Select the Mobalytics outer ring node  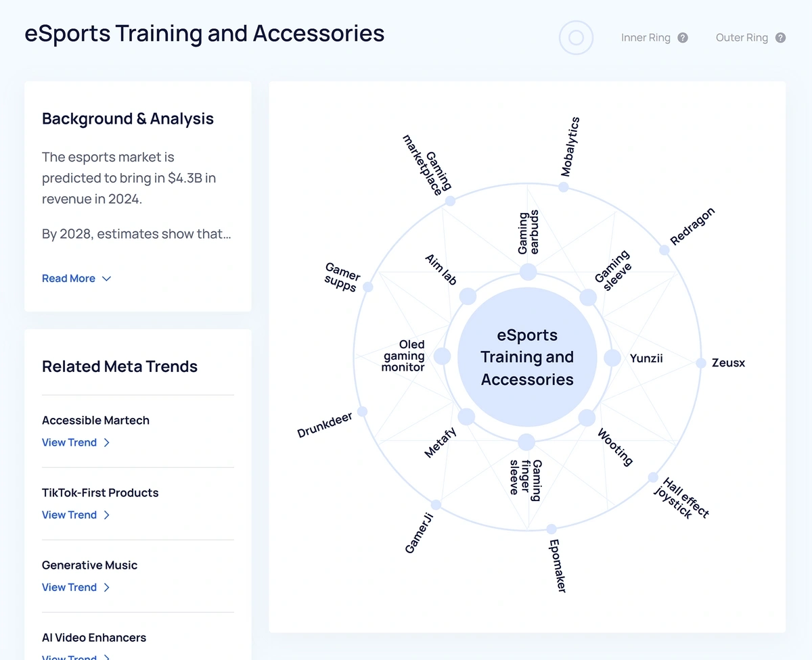[x=564, y=187]
